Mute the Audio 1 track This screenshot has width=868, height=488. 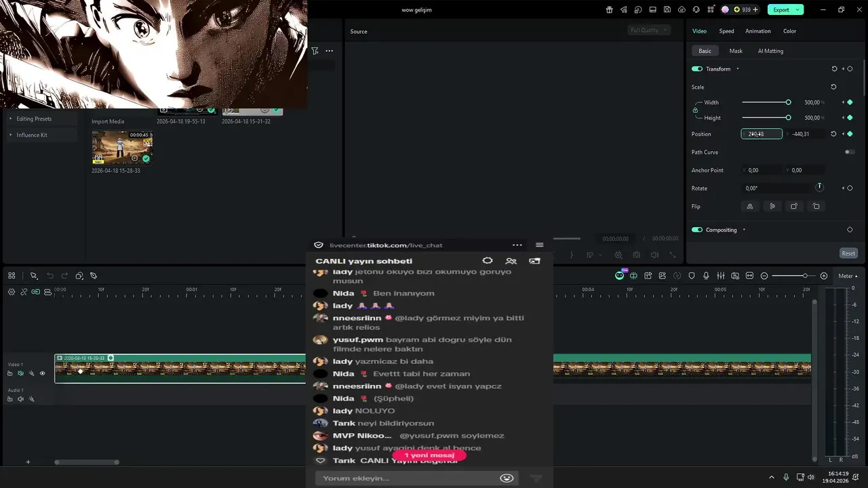pyautogui.click(x=20, y=399)
